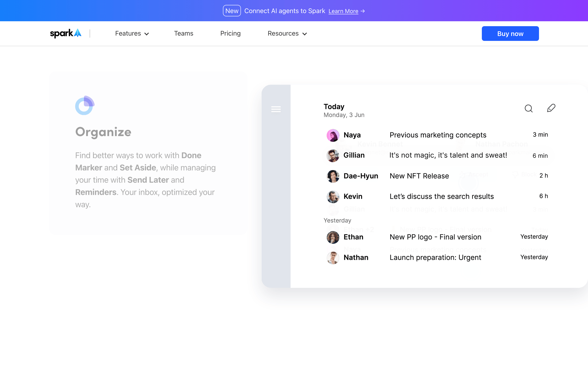The width and height of the screenshot is (588, 368).
Task: Click Naya's avatar
Action: coord(333,135)
